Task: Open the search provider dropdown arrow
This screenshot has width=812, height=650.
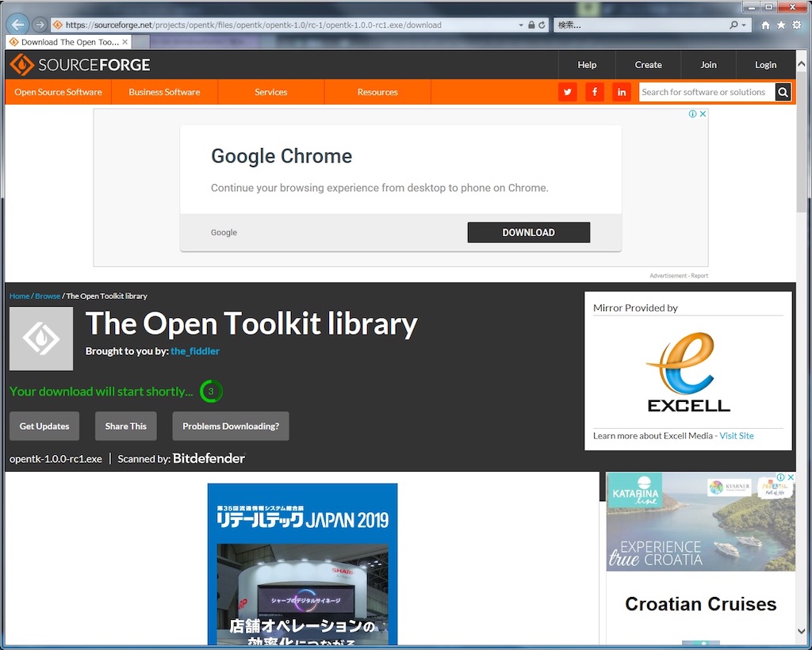Action: point(744,25)
